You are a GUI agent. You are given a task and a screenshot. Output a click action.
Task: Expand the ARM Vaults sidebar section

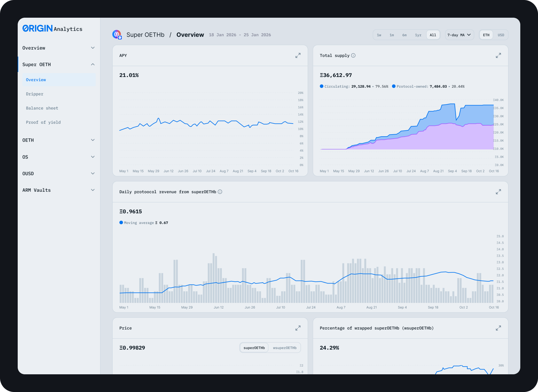[58, 190]
